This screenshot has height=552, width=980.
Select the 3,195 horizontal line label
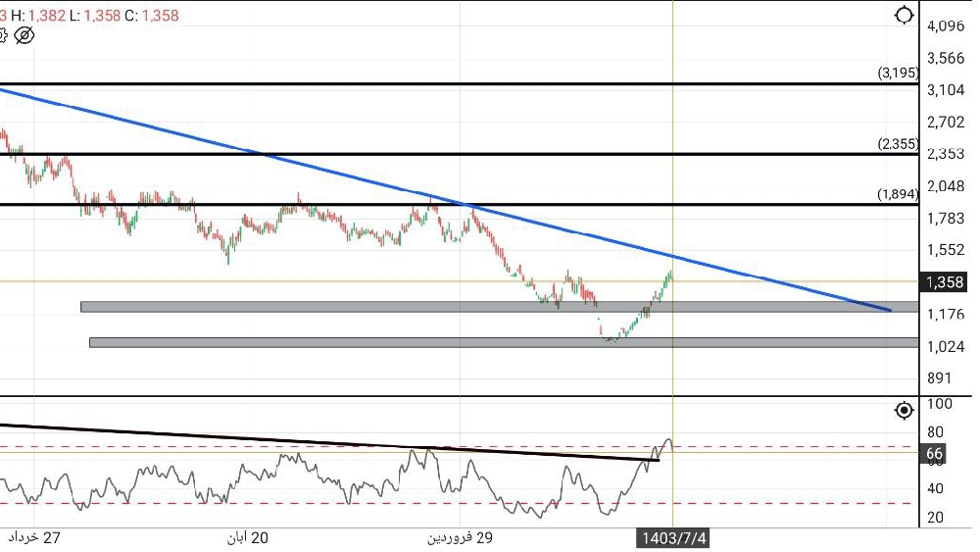pos(898,73)
